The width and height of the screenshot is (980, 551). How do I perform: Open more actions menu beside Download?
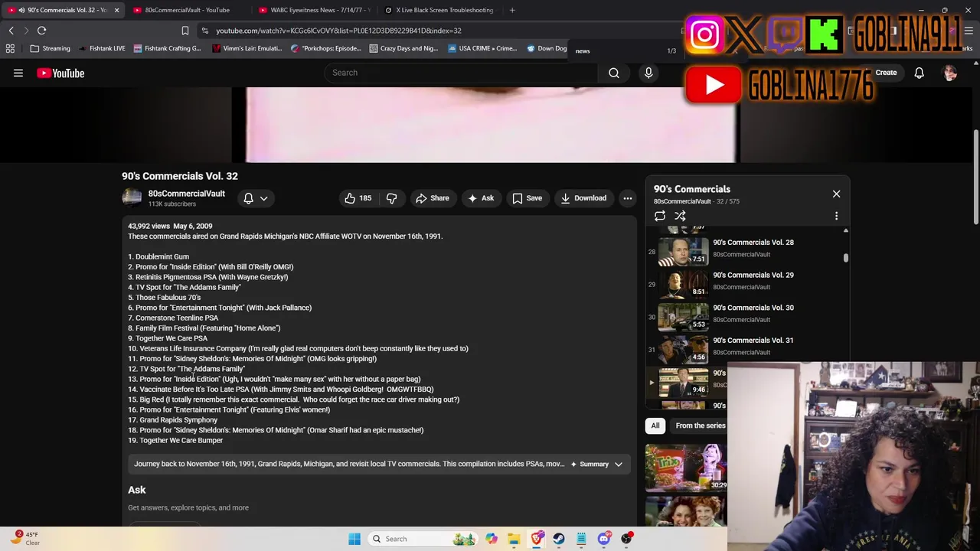[x=628, y=198]
